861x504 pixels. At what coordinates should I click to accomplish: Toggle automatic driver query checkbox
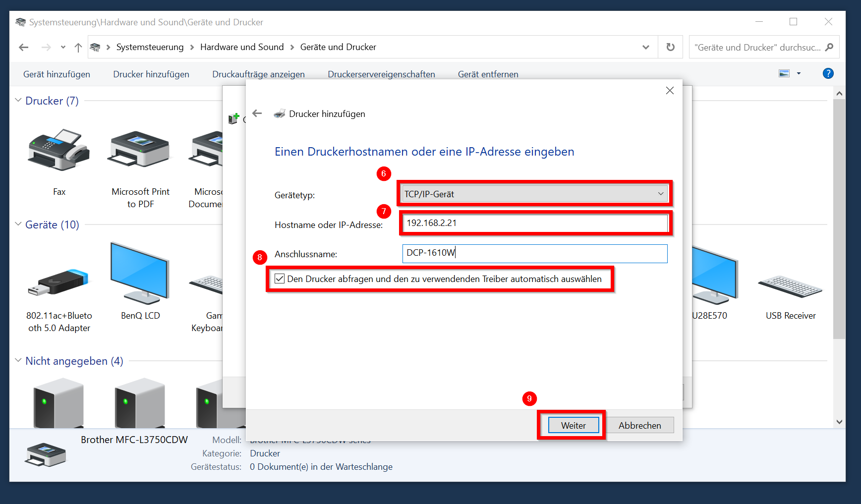tap(280, 279)
